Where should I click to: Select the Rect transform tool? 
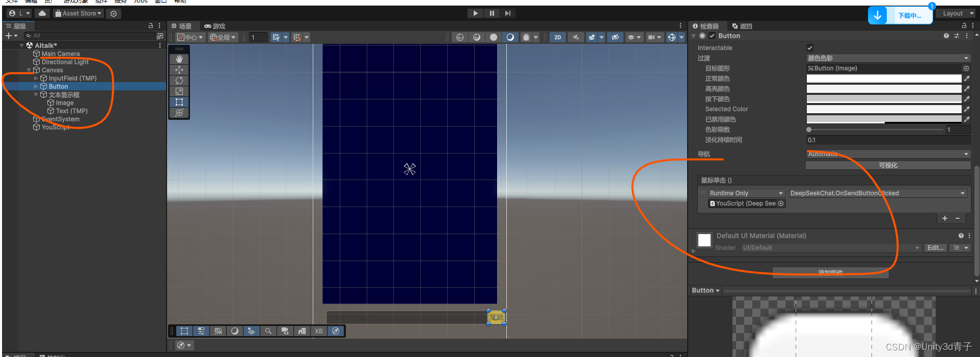[179, 102]
